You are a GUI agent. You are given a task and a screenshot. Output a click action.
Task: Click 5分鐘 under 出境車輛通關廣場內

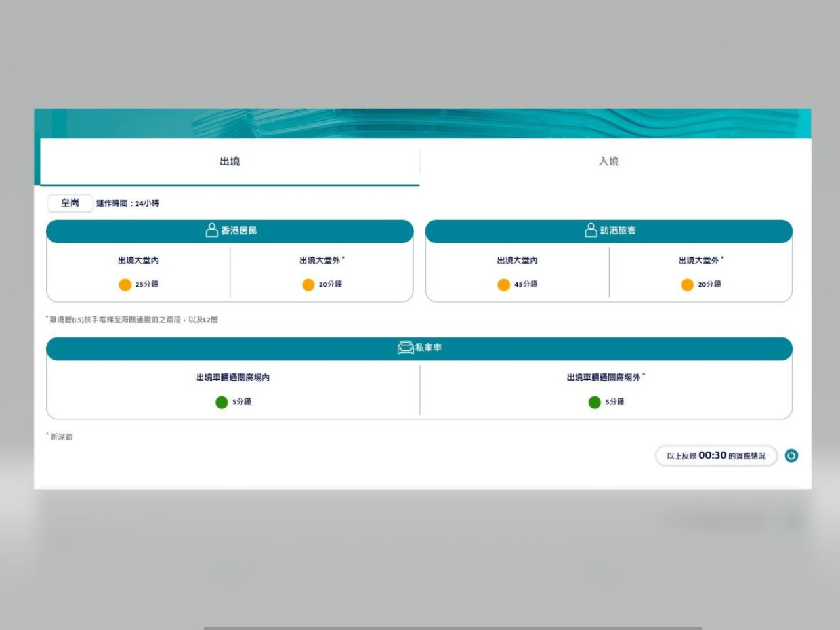[241, 402]
